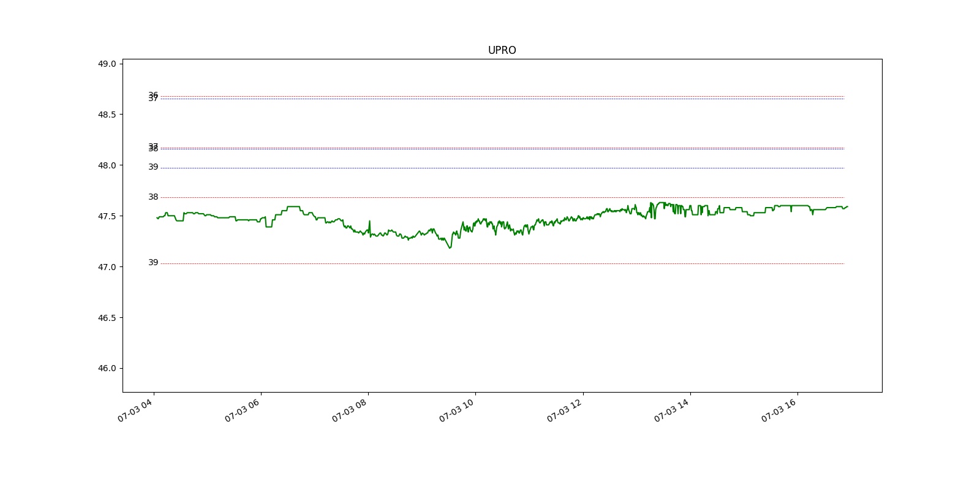
Task: Click the 46.5 y-axis tick label
Action: pos(107,318)
